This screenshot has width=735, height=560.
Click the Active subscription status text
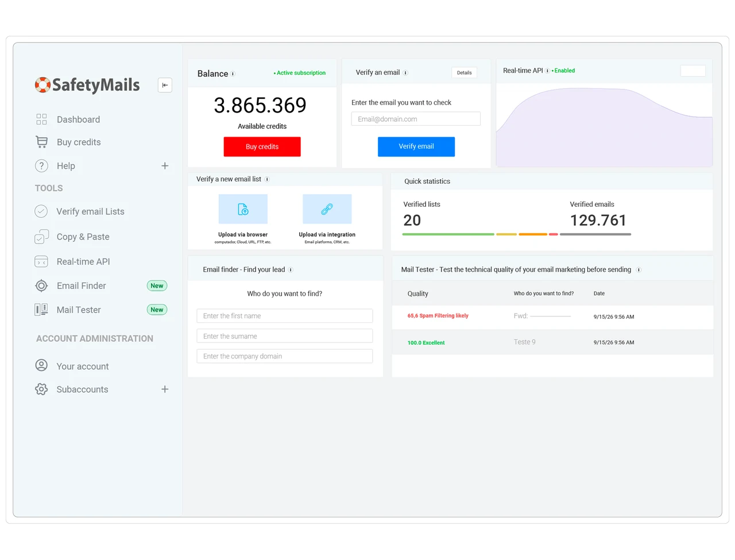(x=300, y=73)
